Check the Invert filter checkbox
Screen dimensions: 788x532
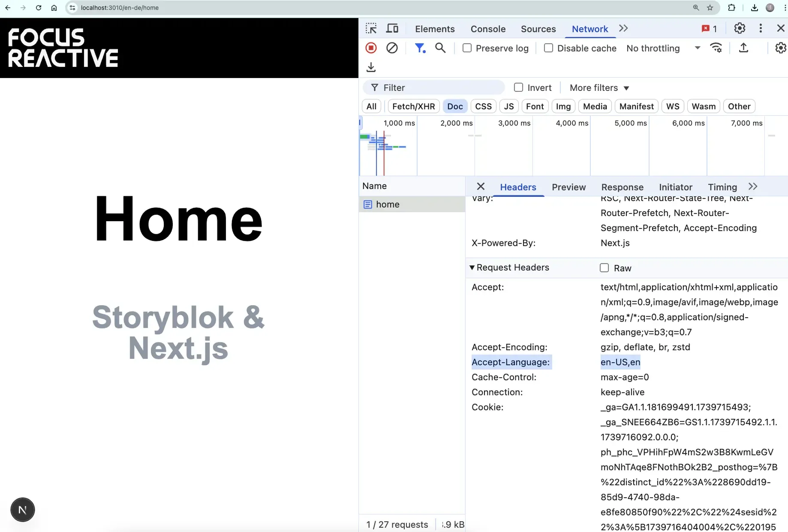[518, 87]
